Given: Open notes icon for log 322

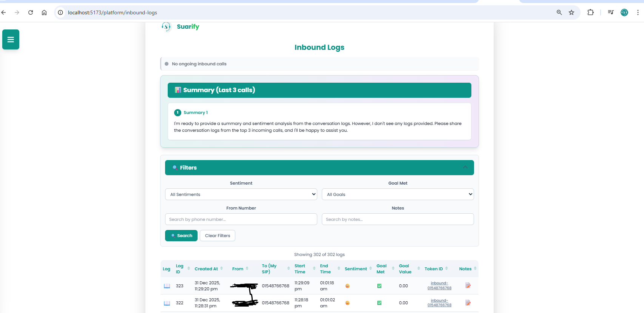Looking at the screenshot, I should pos(468,303).
